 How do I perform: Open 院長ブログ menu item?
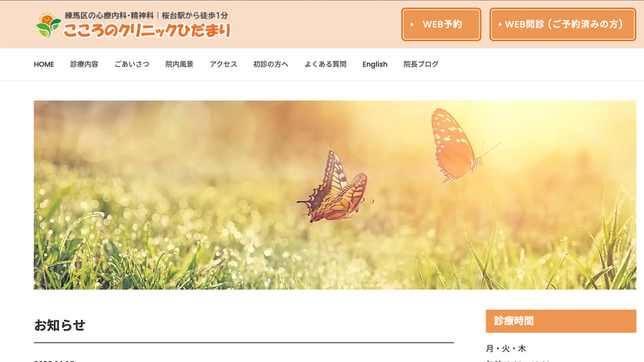pos(421,64)
